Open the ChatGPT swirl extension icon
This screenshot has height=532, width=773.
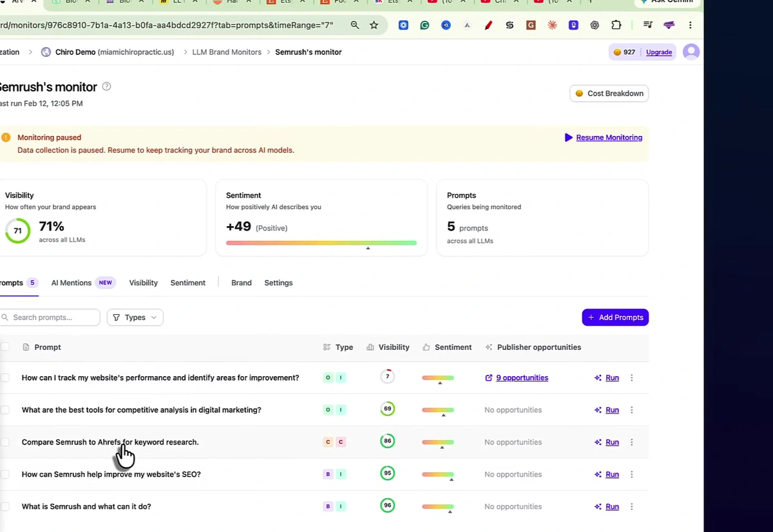point(595,25)
